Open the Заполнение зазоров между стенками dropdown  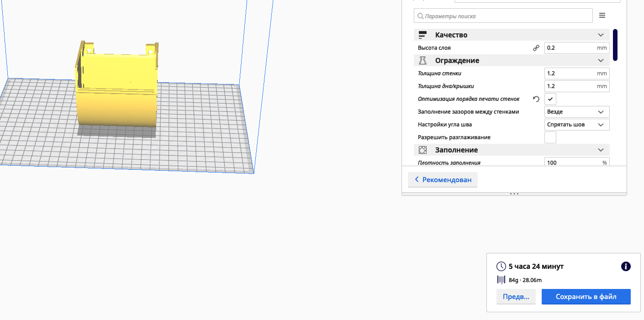(577, 112)
